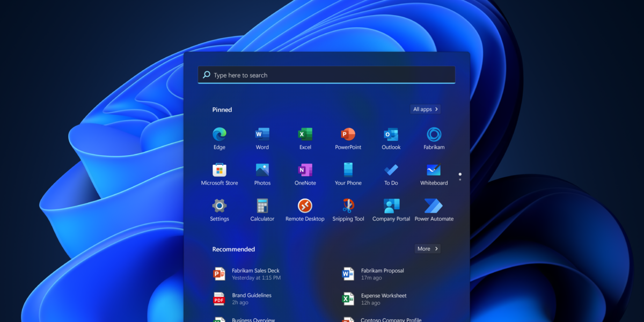
Task: Expand the All apps list
Action: (425, 109)
